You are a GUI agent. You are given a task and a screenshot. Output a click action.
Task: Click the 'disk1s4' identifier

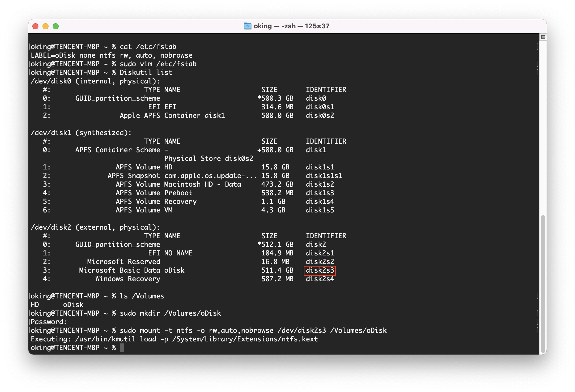click(x=320, y=202)
